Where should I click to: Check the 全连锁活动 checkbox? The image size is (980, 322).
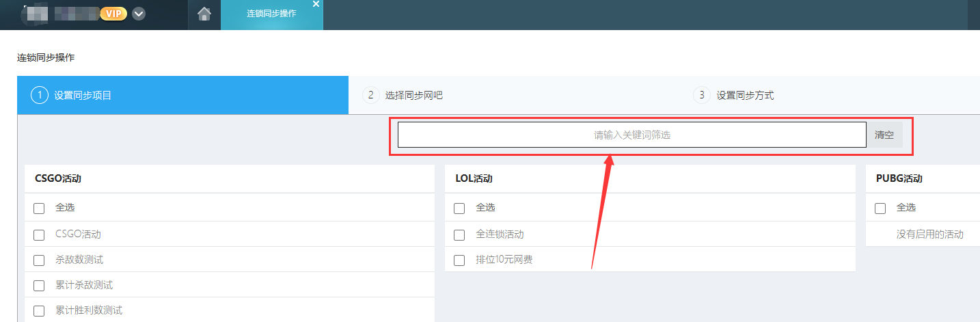pos(459,235)
